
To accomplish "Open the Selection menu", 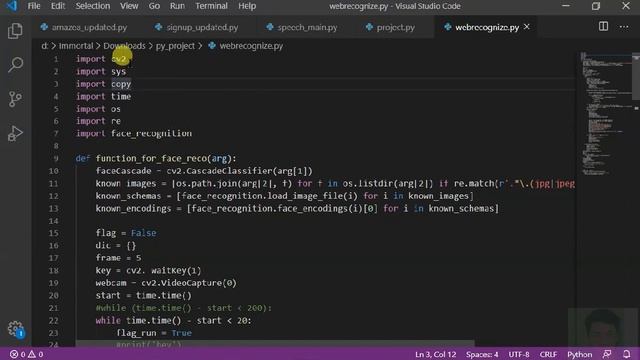I will tap(93, 6).
